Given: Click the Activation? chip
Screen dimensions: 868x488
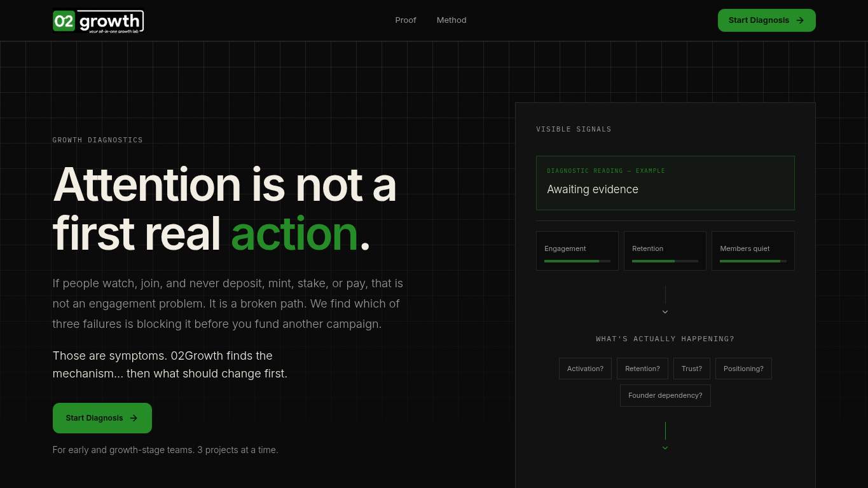Looking at the screenshot, I should (x=585, y=369).
